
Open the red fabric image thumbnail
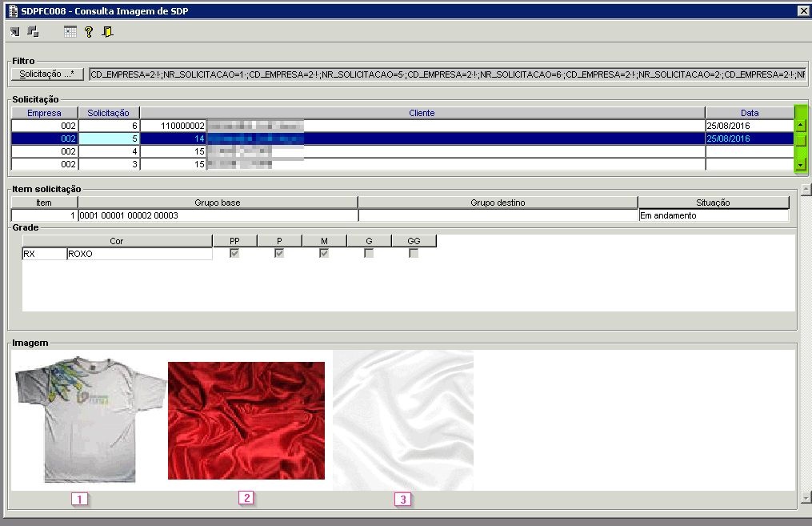(x=246, y=420)
